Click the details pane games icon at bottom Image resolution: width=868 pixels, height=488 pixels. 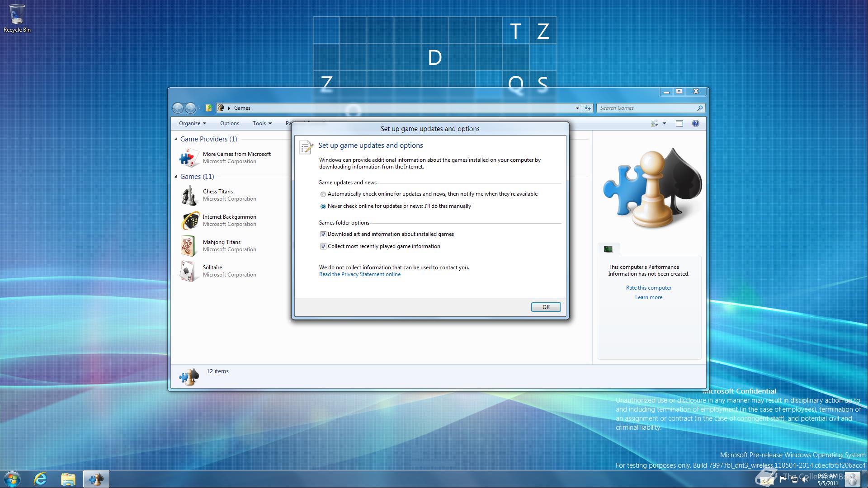click(x=189, y=376)
